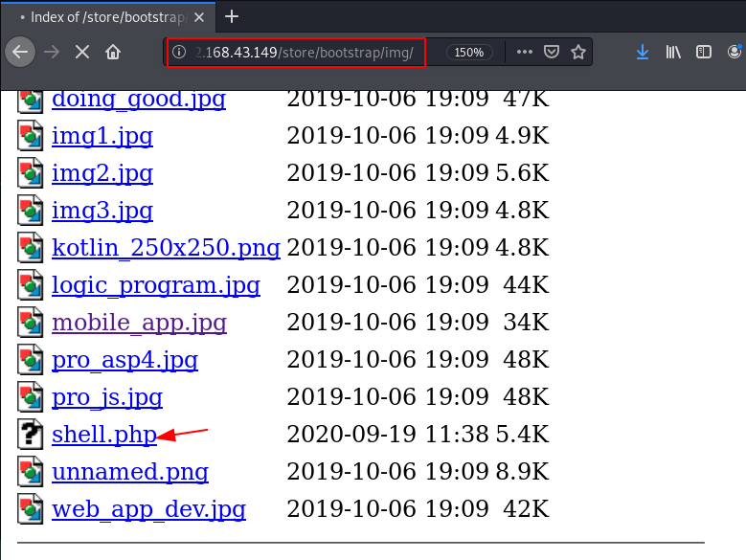
Task: Open the Downloads arrow panel
Action: pyautogui.click(x=643, y=52)
